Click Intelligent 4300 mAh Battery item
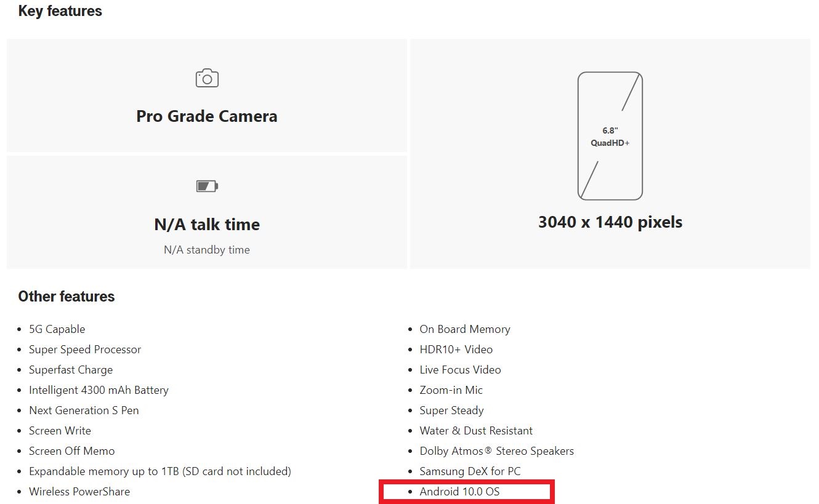The height and width of the screenshot is (504, 819). pyautogui.click(x=99, y=390)
